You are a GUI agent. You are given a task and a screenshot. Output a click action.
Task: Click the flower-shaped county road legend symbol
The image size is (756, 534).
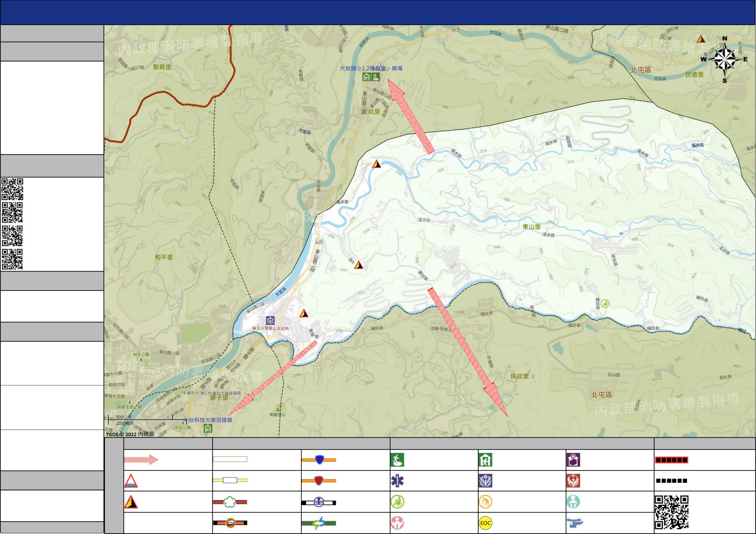230,502
